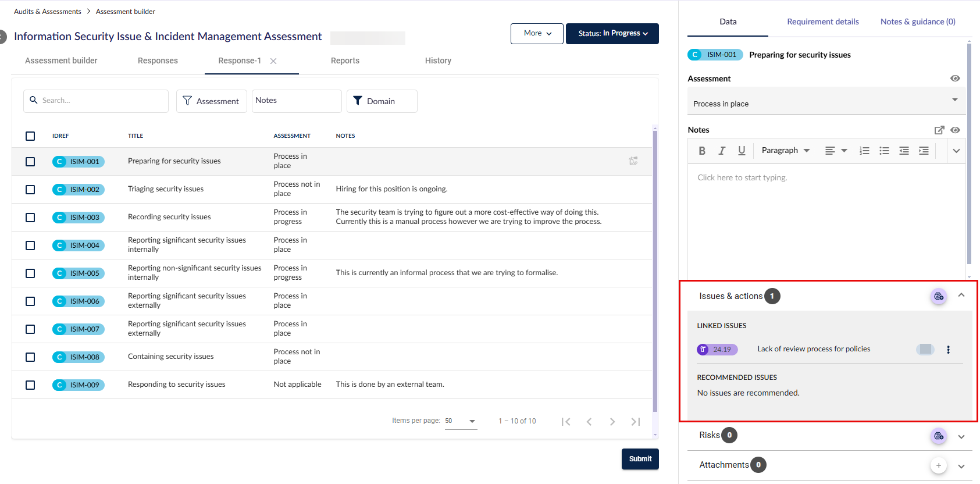Close the Response-1 tab

tap(273, 61)
